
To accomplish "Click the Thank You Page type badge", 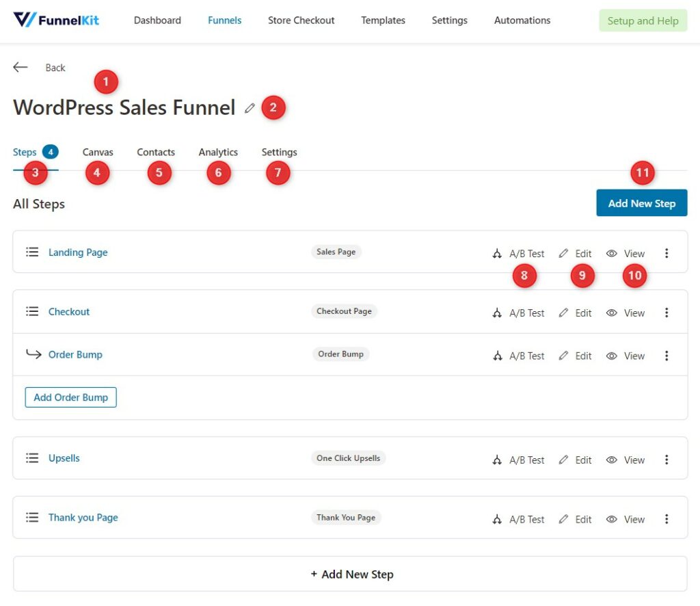I will coord(346,517).
